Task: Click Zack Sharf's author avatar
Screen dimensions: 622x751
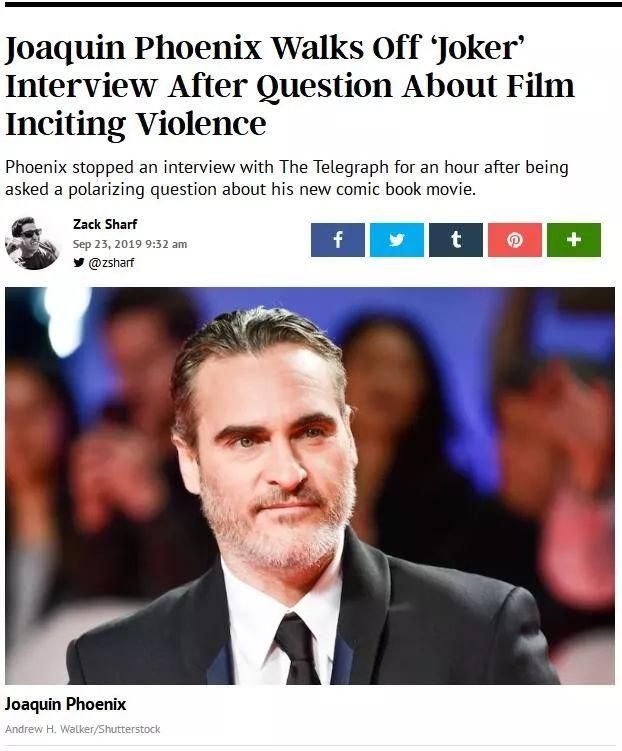Action: coord(32,243)
